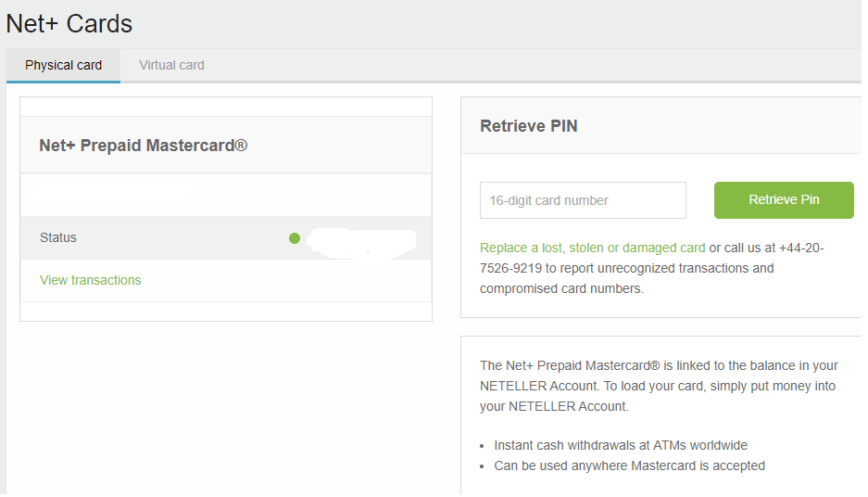The width and height of the screenshot is (868, 497).
Task: Select the Physical card tab
Action: (63, 66)
